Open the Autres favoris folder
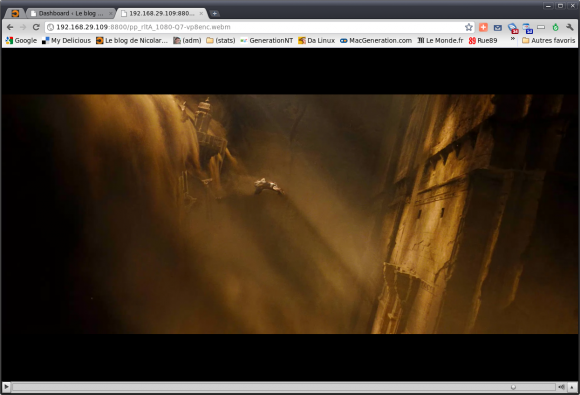Screen dimensions: 580x395 point(549,40)
